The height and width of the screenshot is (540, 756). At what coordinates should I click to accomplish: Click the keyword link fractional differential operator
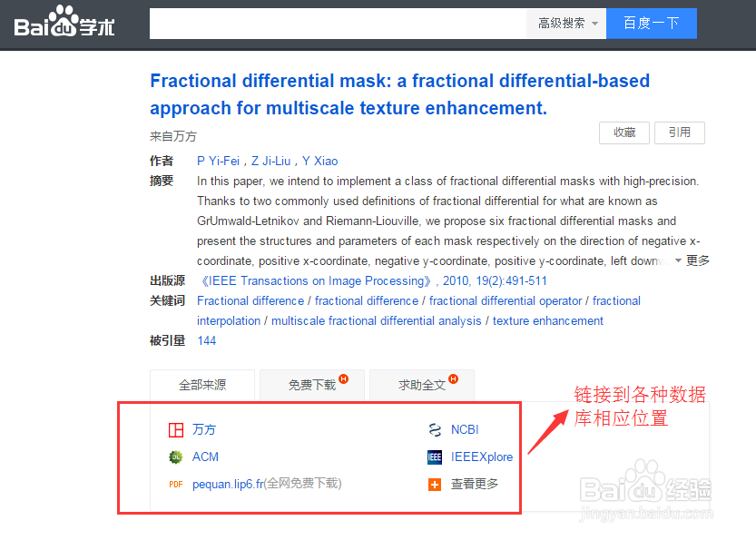tap(506, 300)
